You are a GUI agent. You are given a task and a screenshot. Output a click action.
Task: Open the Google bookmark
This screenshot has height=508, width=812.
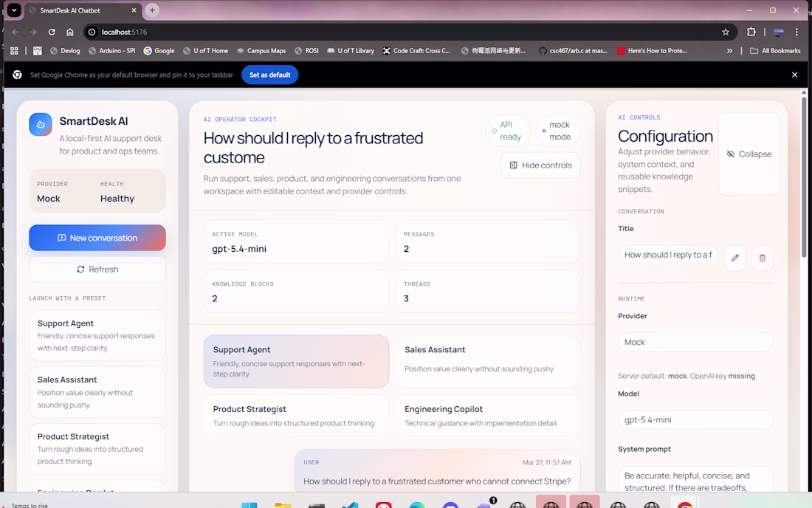(159, 51)
